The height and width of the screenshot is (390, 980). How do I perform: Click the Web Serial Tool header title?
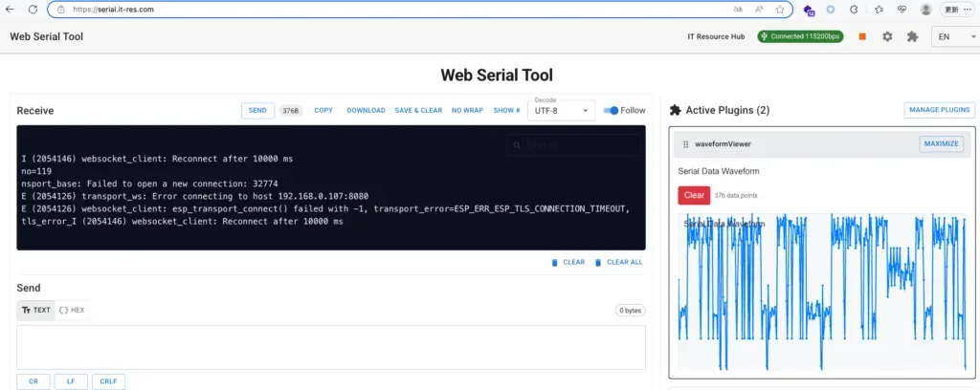(46, 37)
